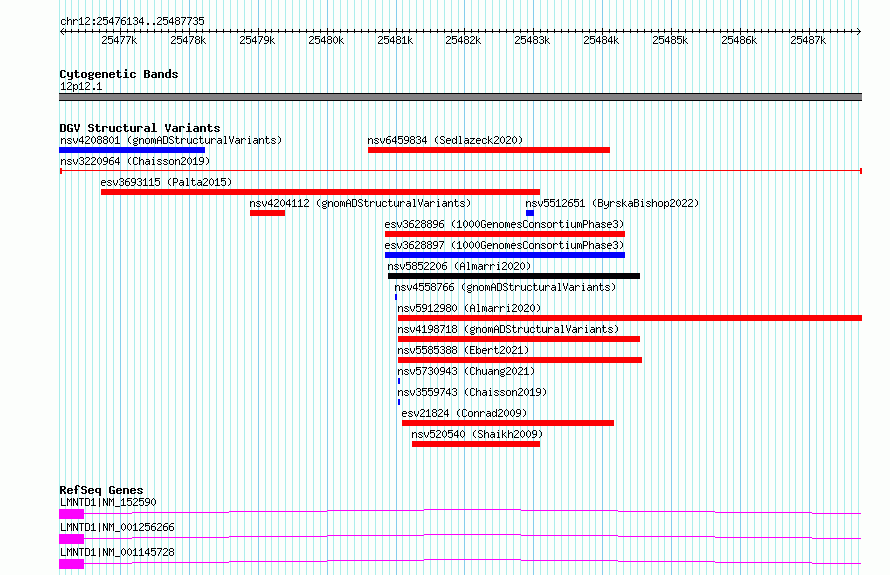Viewport: 890px width, 575px height.
Task: Open nsv5585388 (Ebert2021) label
Action: [463, 350]
